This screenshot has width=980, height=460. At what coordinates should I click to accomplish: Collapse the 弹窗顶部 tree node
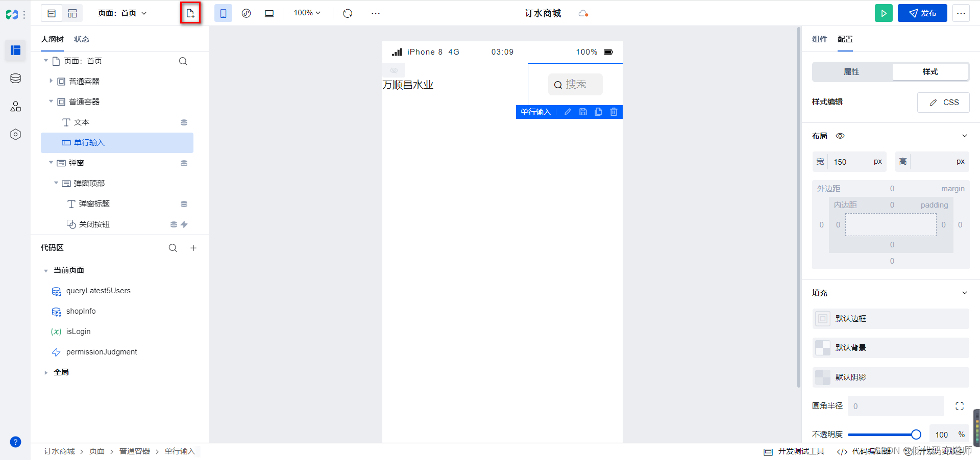click(x=56, y=183)
